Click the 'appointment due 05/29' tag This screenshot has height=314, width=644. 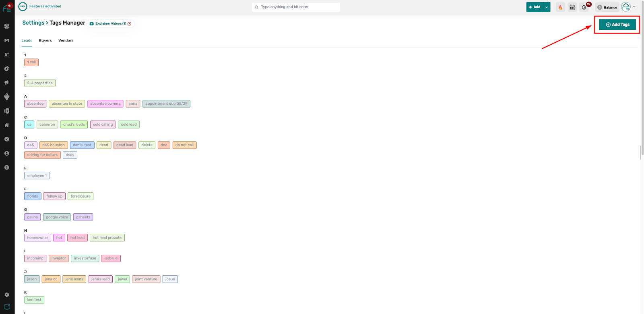pos(166,104)
